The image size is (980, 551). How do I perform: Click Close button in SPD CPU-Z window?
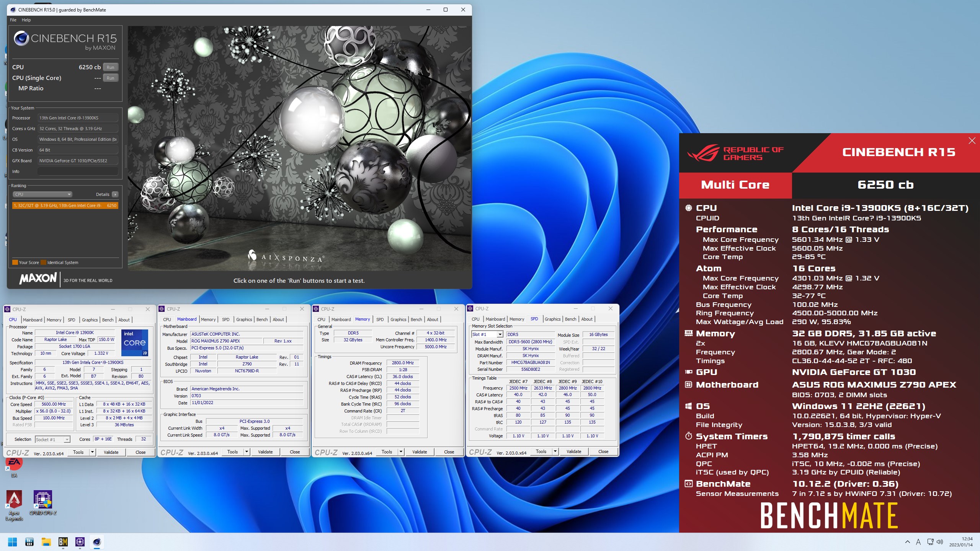click(x=603, y=452)
